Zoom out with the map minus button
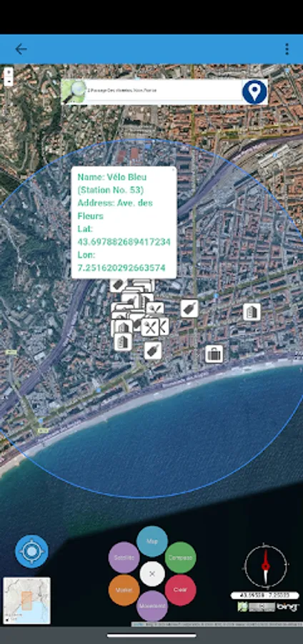 [x=9, y=82]
